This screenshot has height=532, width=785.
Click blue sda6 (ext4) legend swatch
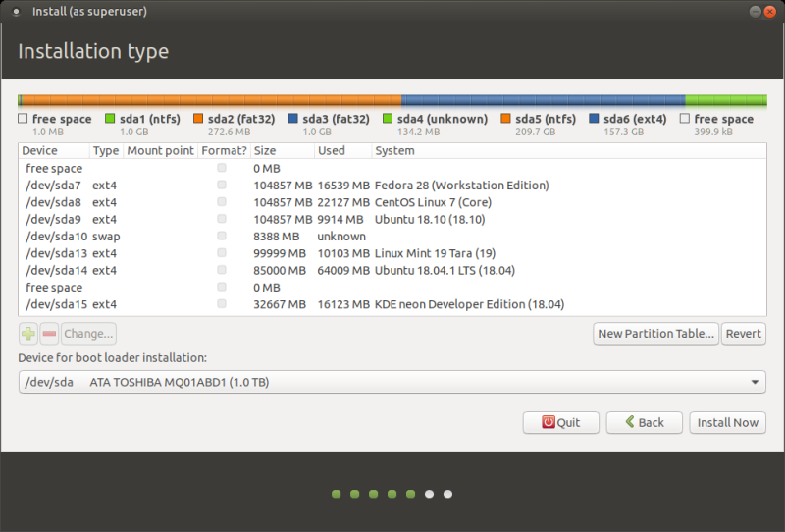click(595, 119)
